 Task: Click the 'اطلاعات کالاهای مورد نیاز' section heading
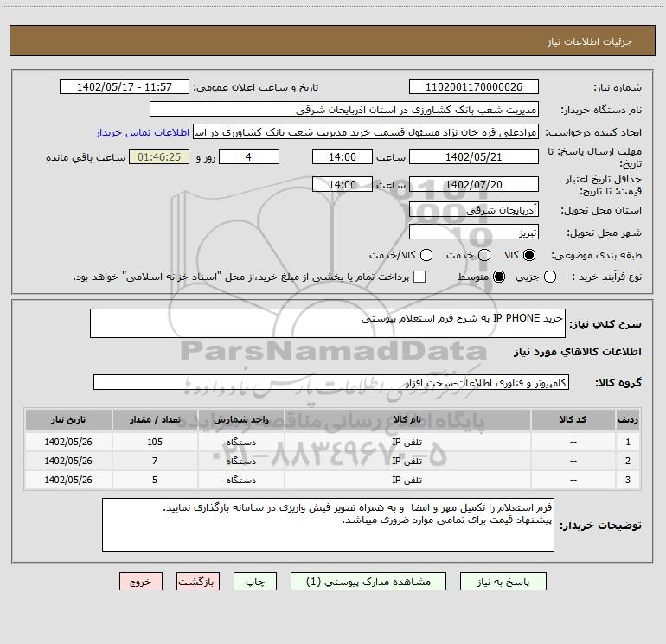[x=578, y=352]
